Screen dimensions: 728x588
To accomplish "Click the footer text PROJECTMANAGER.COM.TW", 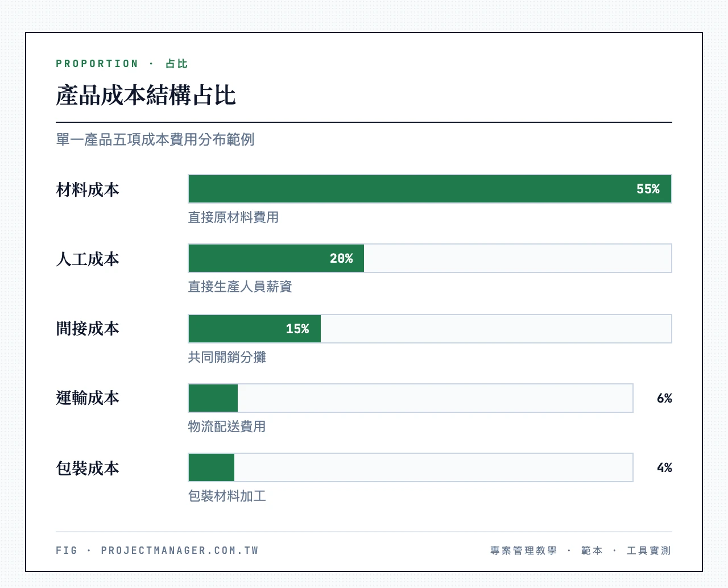I will [180, 550].
